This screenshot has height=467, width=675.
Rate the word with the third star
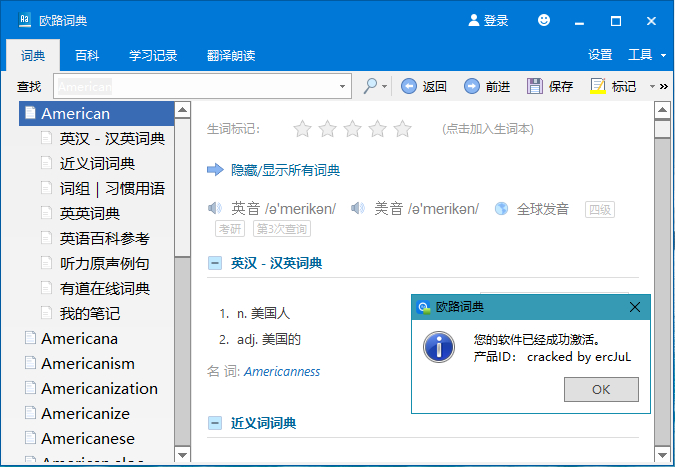pyautogui.click(x=352, y=128)
